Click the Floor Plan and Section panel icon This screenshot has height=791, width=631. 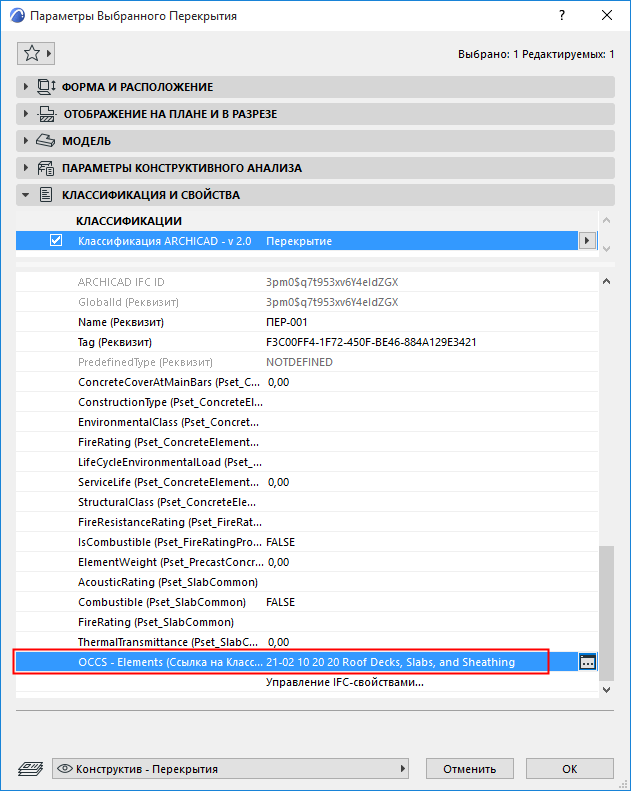point(47,114)
